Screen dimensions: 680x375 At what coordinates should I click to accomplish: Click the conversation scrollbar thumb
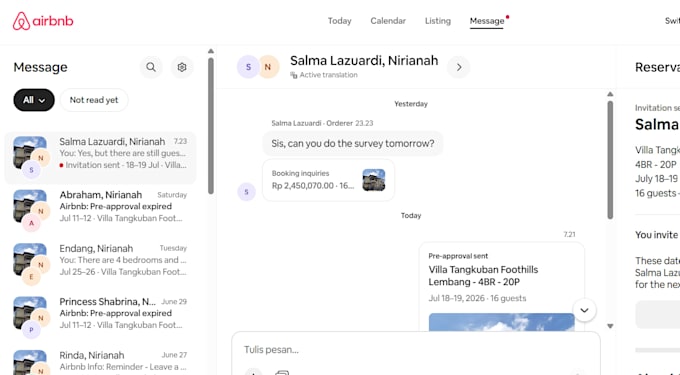(x=610, y=160)
